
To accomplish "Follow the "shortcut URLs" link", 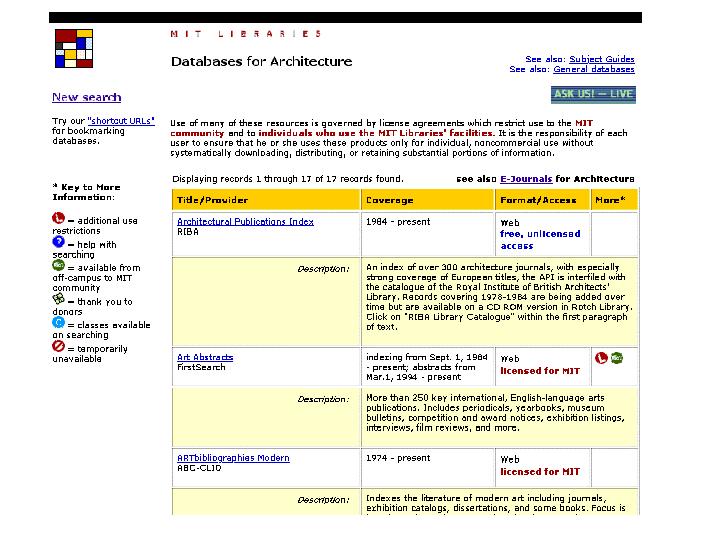I will pyautogui.click(x=121, y=120).
